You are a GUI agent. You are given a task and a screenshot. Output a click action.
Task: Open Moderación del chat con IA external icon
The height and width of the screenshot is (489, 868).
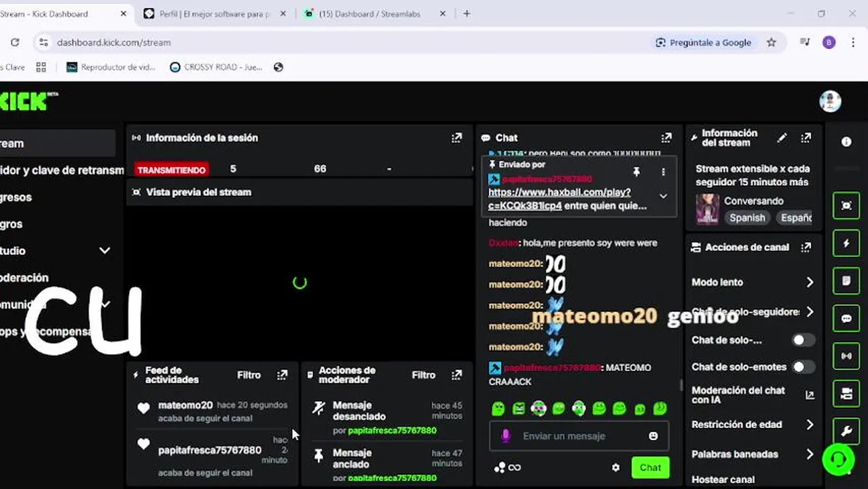click(810, 395)
